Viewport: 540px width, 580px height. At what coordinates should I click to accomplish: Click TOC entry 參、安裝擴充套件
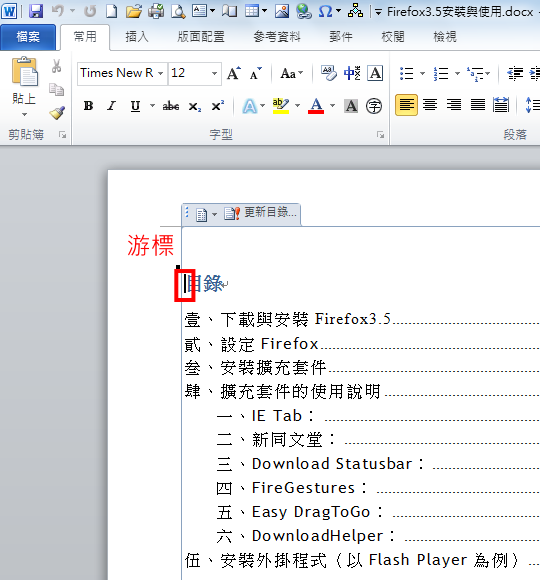[255, 368]
